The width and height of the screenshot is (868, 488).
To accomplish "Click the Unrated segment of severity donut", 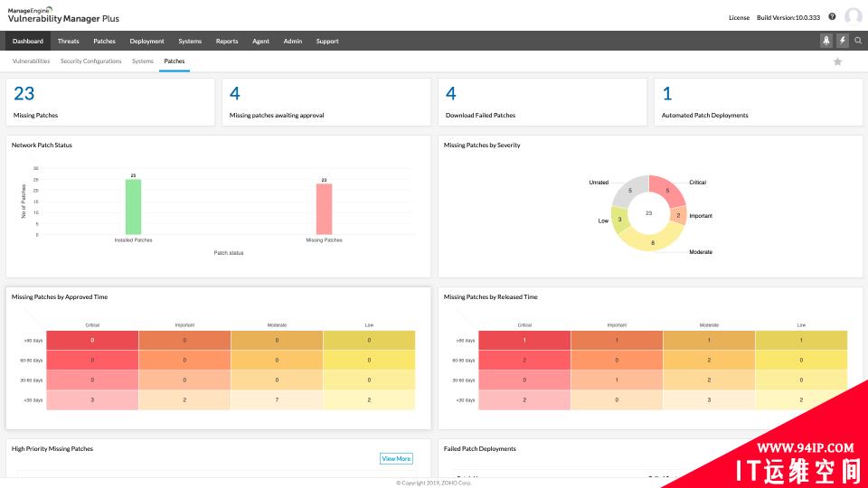I will (630, 191).
